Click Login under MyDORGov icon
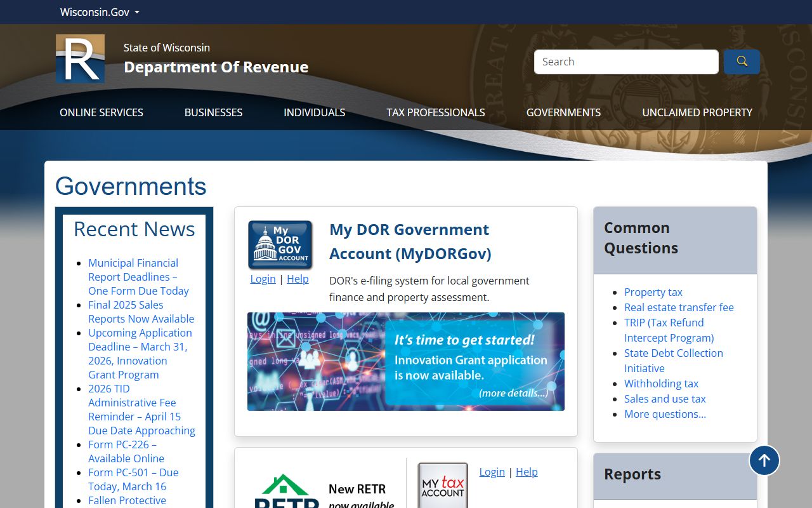This screenshot has height=508, width=812. (x=263, y=279)
